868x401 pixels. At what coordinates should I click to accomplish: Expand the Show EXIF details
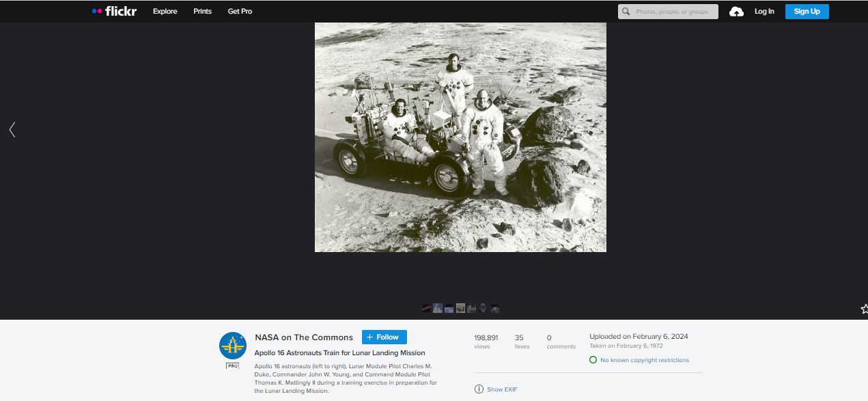[x=501, y=389]
